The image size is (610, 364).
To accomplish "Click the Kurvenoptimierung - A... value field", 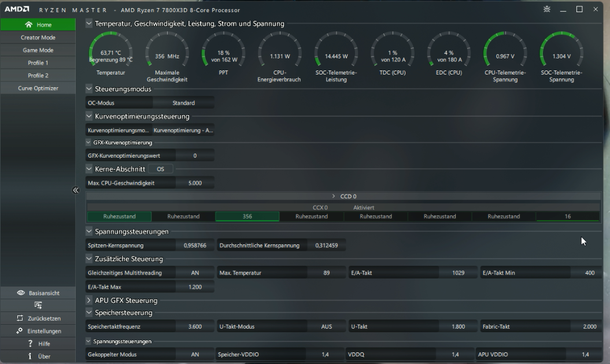I will click(x=183, y=130).
